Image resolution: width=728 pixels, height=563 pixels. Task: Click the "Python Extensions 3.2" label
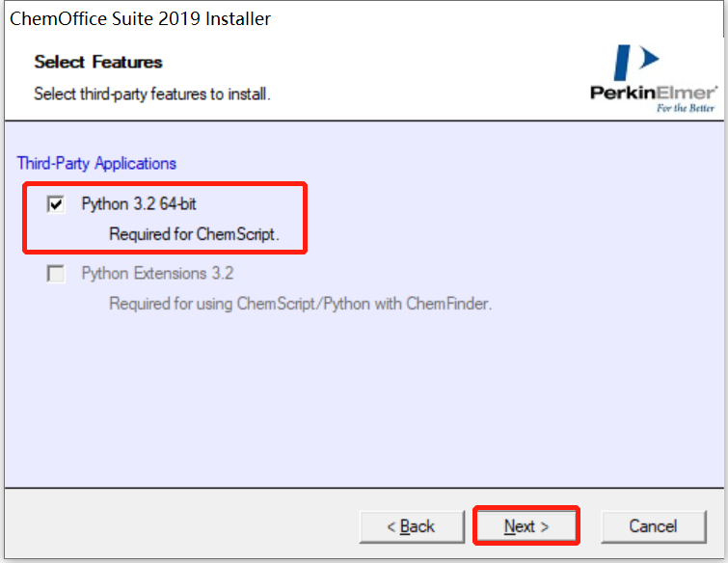coord(157,274)
